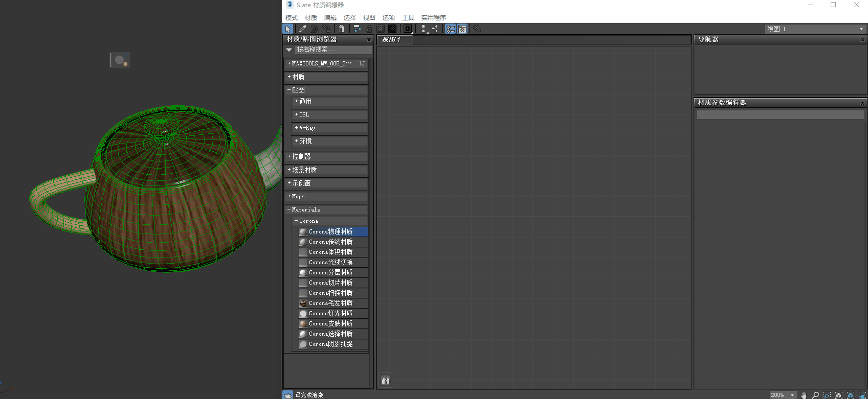
Task: Click the Pan hand tool
Action: tap(804, 395)
